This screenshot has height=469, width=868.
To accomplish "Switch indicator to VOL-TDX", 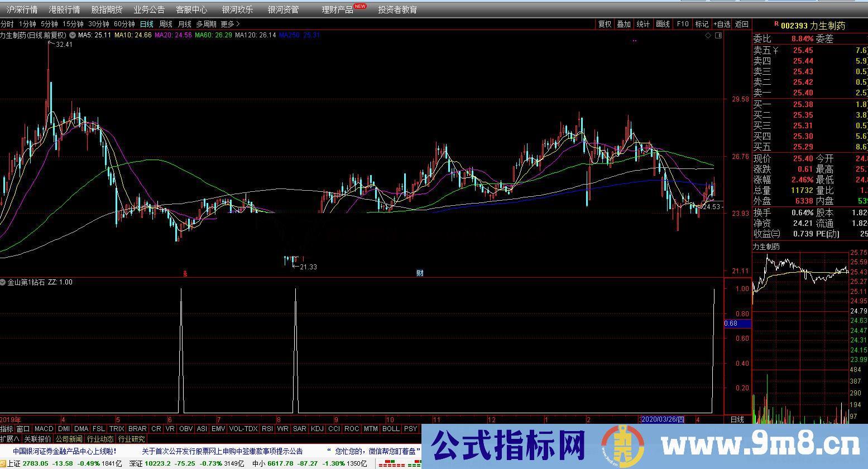I will (243, 429).
